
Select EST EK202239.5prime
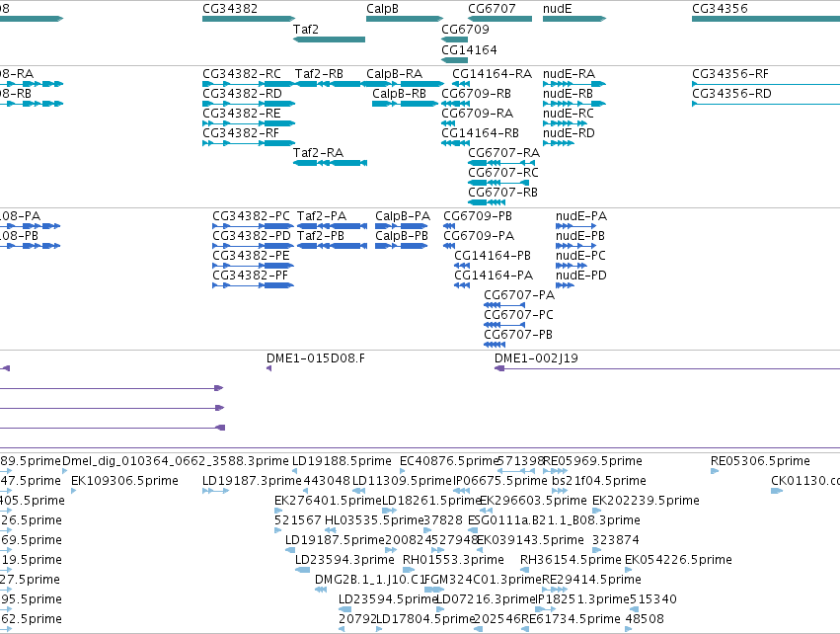pyautogui.click(x=646, y=501)
